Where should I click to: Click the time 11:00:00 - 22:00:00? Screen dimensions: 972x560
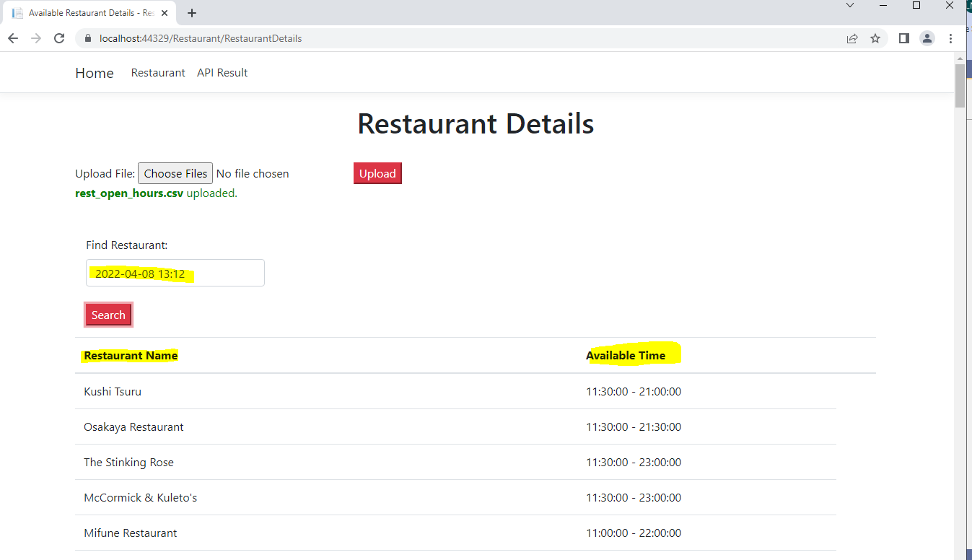634,533
